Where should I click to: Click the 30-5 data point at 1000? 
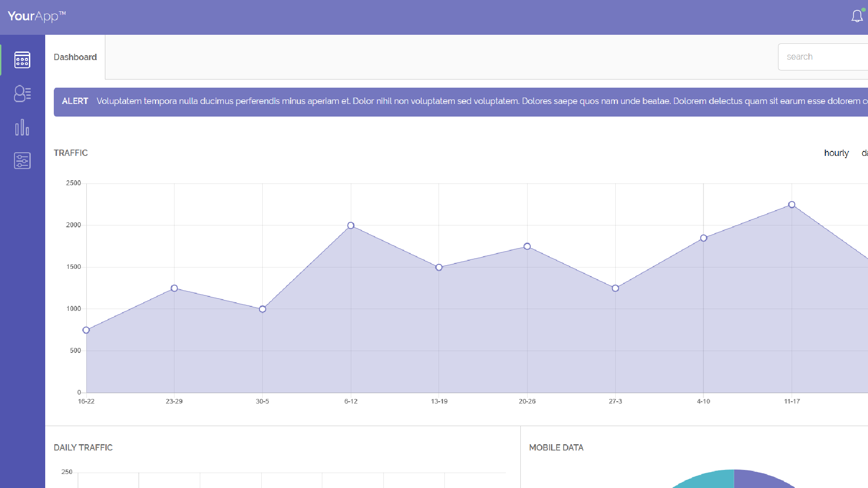click(x=263, y=309)
